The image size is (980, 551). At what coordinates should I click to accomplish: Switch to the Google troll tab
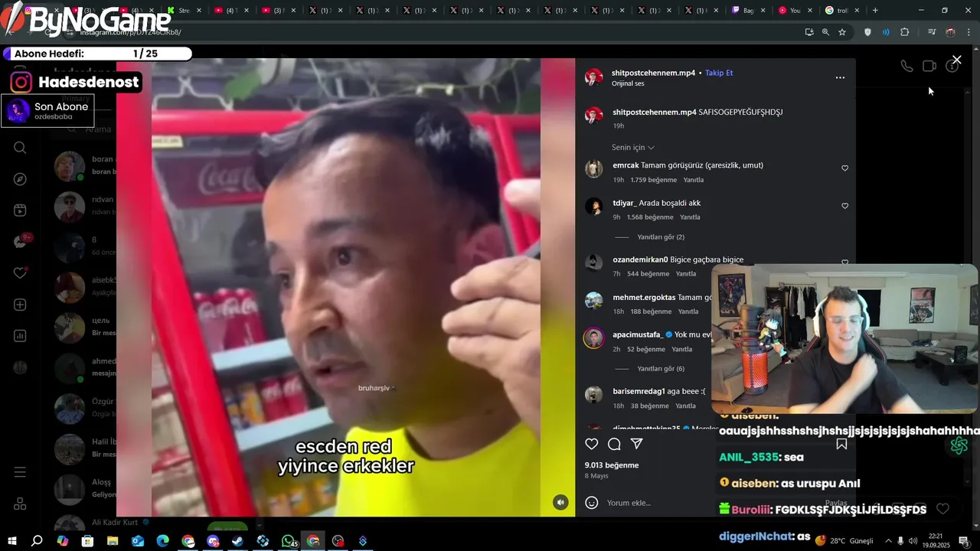pos(837,11)
